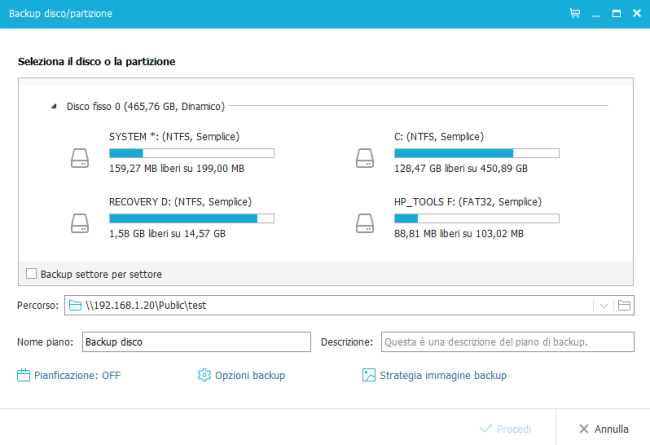Viewport: 650px width, 445px height.
Task: Select the SYSTEM partition drive icon
Action: [x=79, y=158]
